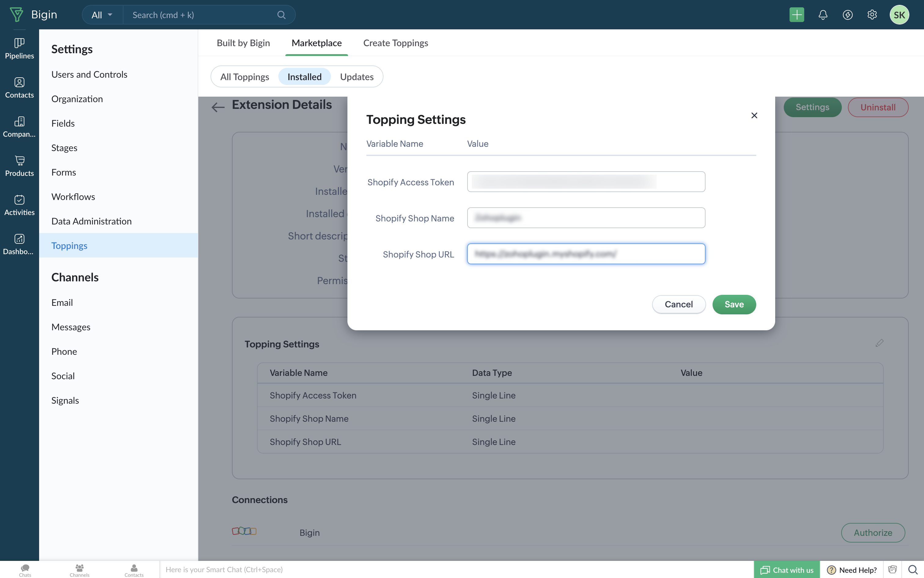This screenshot has height=578, width=924.
Task: Open Messages channel settings
Action: click(118, 327)
